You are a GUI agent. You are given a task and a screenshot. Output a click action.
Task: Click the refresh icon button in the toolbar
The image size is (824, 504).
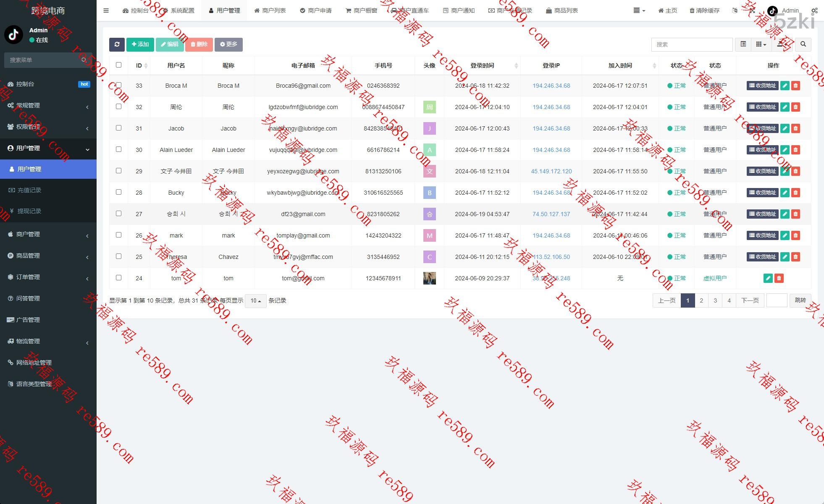coord(117,44)
